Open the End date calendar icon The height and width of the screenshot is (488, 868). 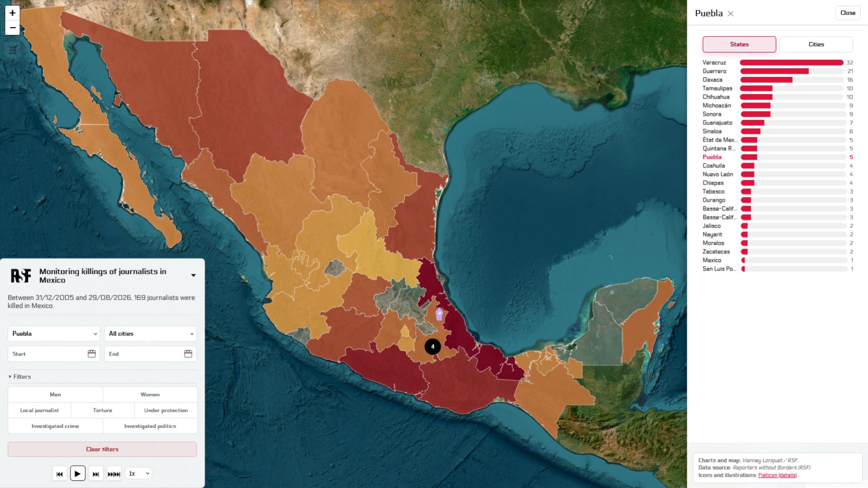[x=189, y=354]
